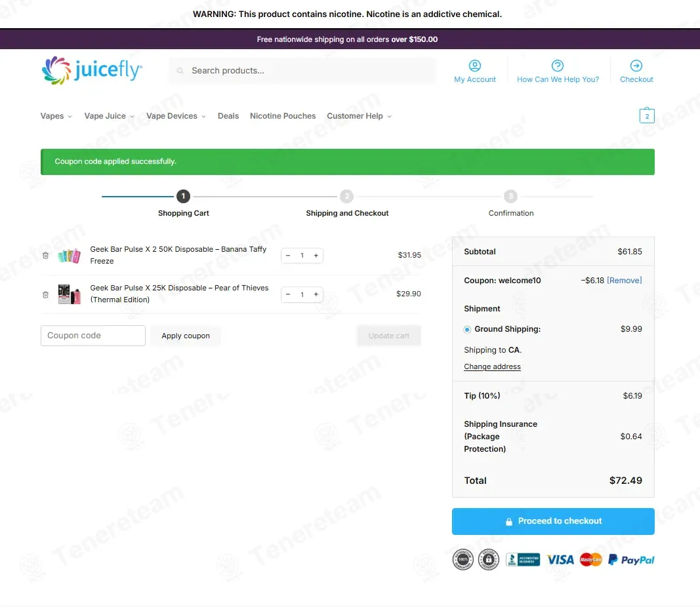Open the Geek Bar Pear of Thieves product link
This screenshot has height=611, width=700.
coord(179,294)
